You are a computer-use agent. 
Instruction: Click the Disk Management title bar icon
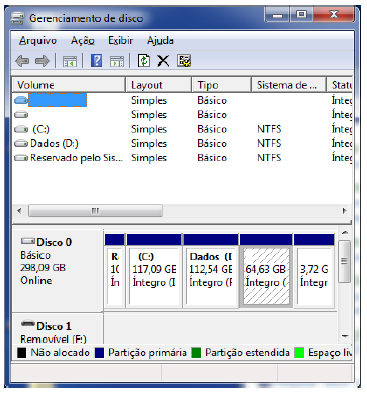[x=18, y=18]
